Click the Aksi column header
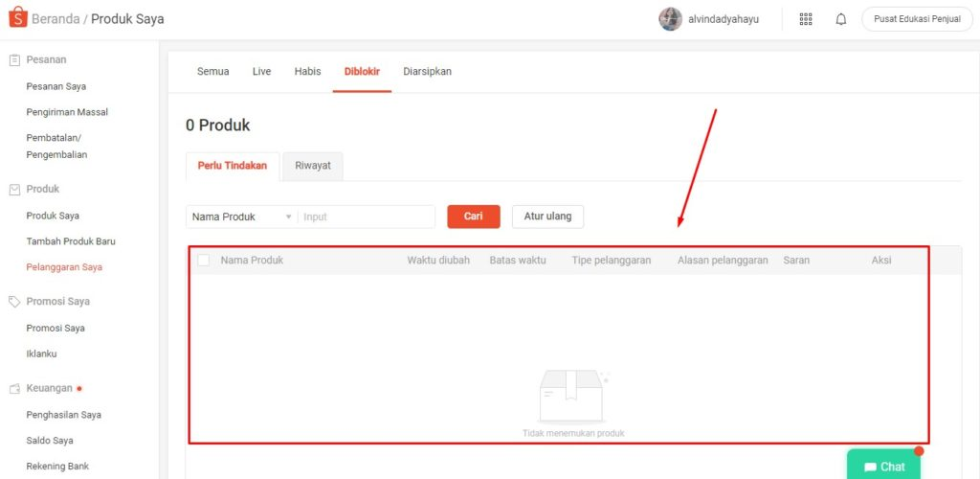This screenshot has height=479, width=980. pos(881,261)
